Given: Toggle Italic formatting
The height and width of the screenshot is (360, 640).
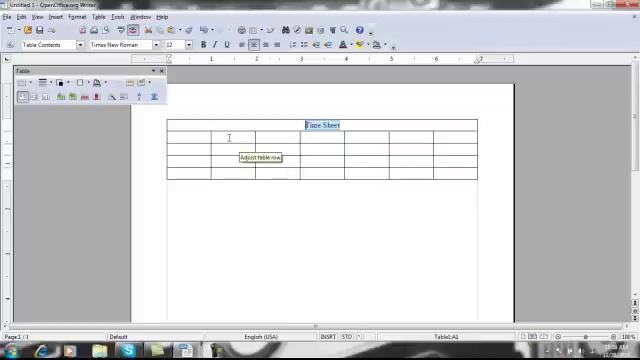Looking at the screenshot, I should 215,45.
